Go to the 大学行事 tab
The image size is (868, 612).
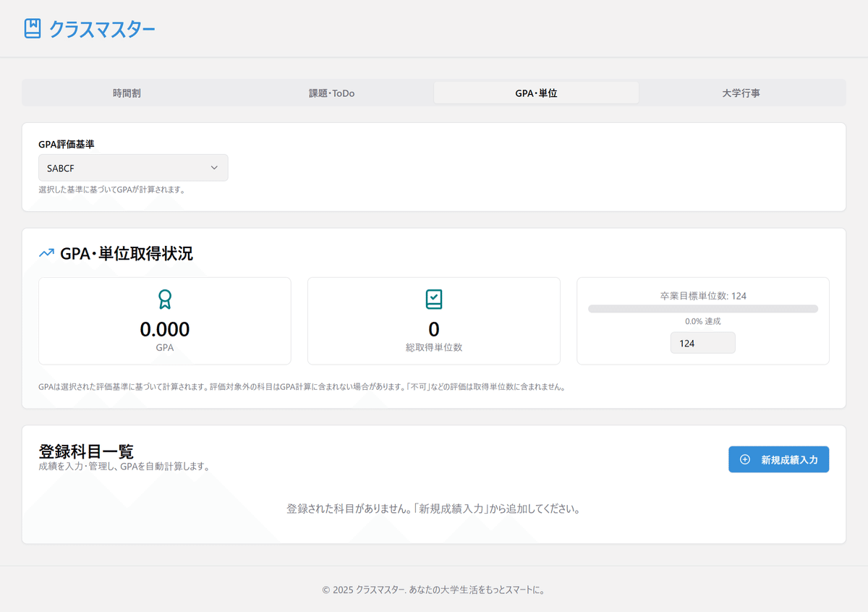pyautogui.click(x=741, y=93)
